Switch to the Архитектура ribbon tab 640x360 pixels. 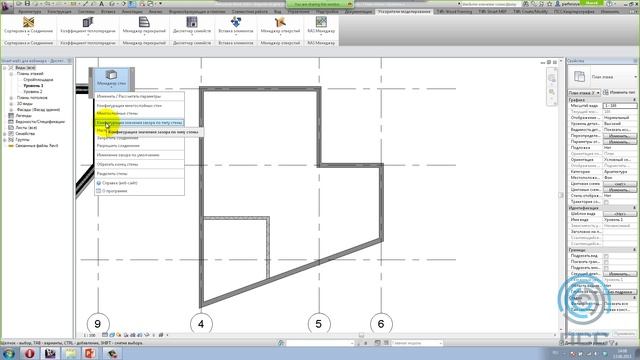point(29,12)
